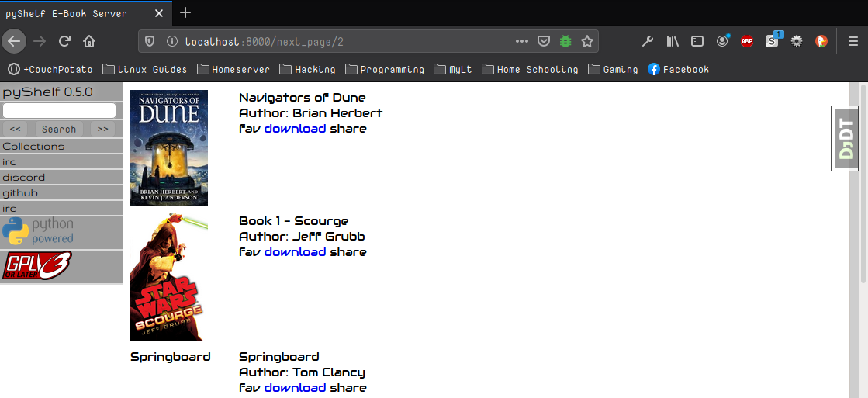Open the Programming bookmarks folder
The height and width of the screenshot is (398, 868).
pyautogui.click(x=385, y=69)
